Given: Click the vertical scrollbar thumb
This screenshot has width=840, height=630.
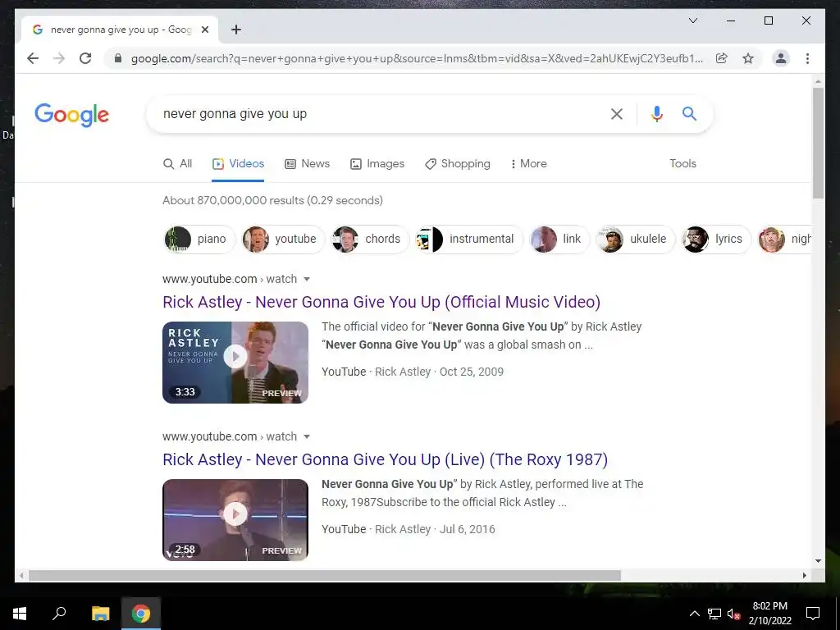Looking at the screenshot, I should (818, 143).
